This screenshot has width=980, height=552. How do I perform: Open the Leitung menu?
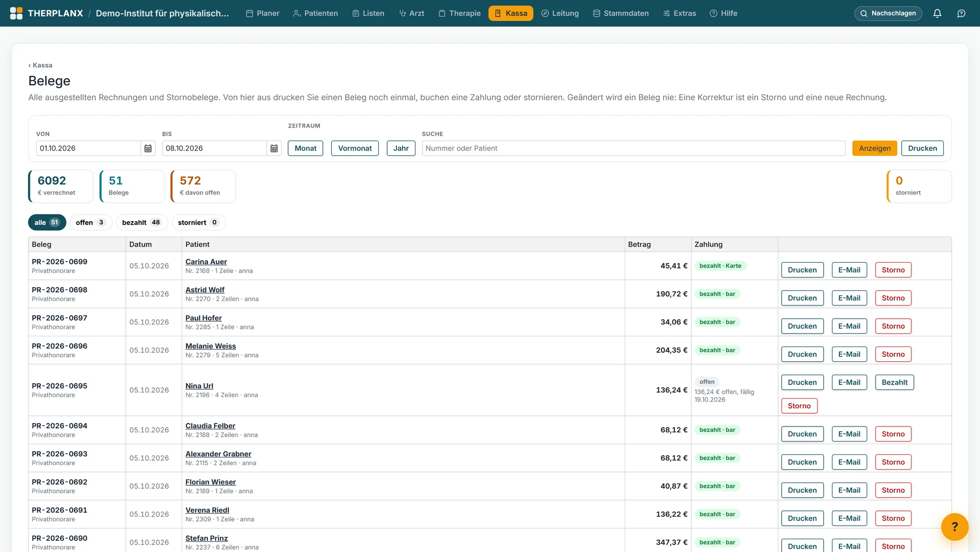[x=560, y=13]
